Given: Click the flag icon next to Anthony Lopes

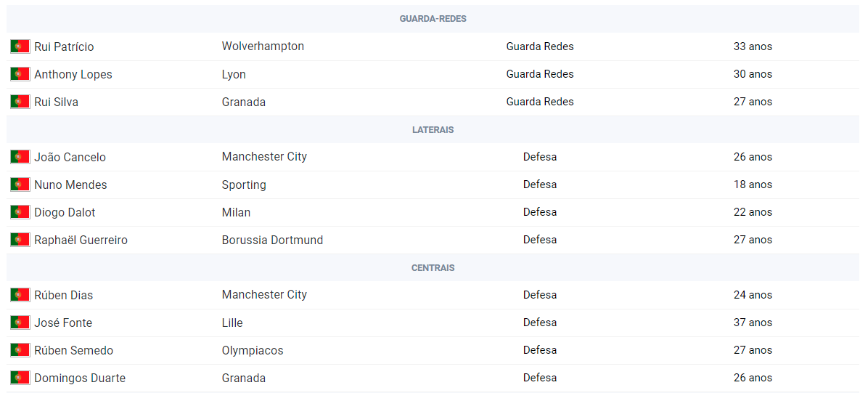Looking at the screenshot, I should pos(20,74).
